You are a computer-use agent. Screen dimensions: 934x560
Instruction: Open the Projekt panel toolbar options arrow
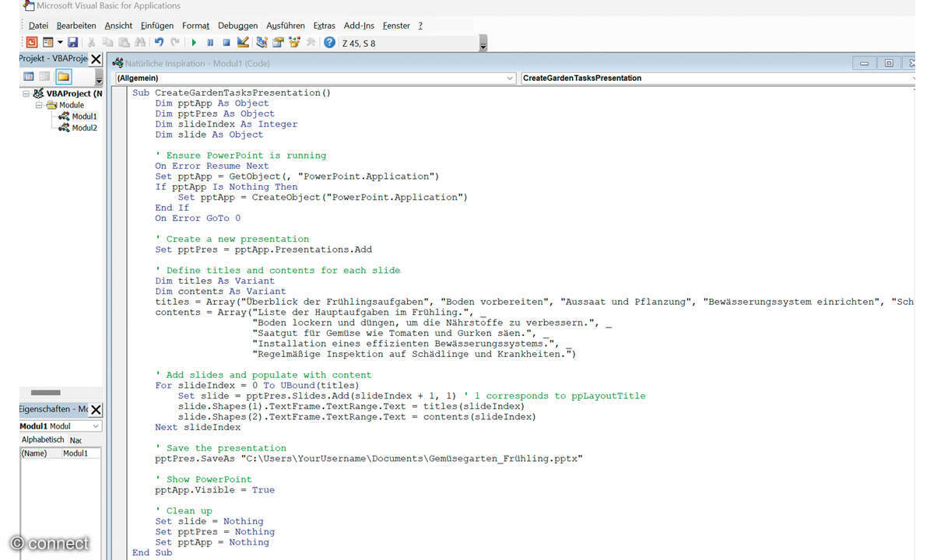pos(99,79)
